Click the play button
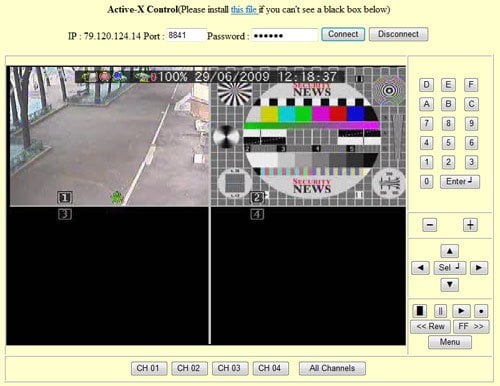500x386 pixels. click(461, 311)
